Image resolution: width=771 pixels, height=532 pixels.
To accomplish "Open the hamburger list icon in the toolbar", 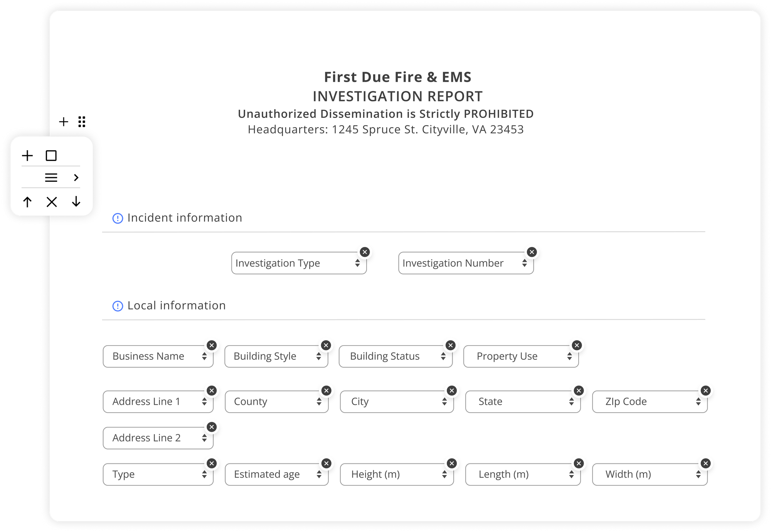I will coord(51,178).
